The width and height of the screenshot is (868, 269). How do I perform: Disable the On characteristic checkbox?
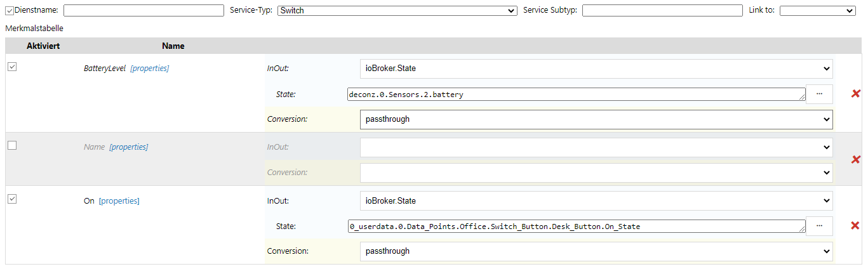(12, 199)
